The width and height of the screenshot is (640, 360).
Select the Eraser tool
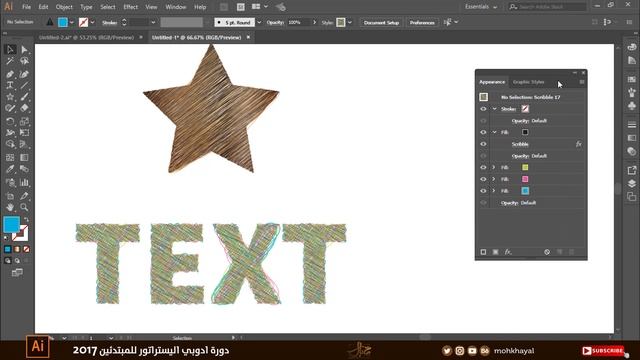24,108
